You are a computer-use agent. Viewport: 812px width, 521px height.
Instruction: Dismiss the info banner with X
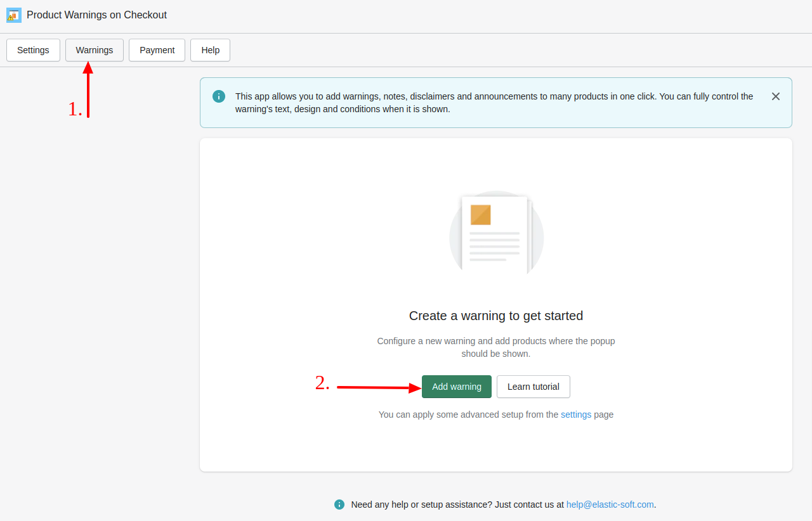tap(775, 96)
